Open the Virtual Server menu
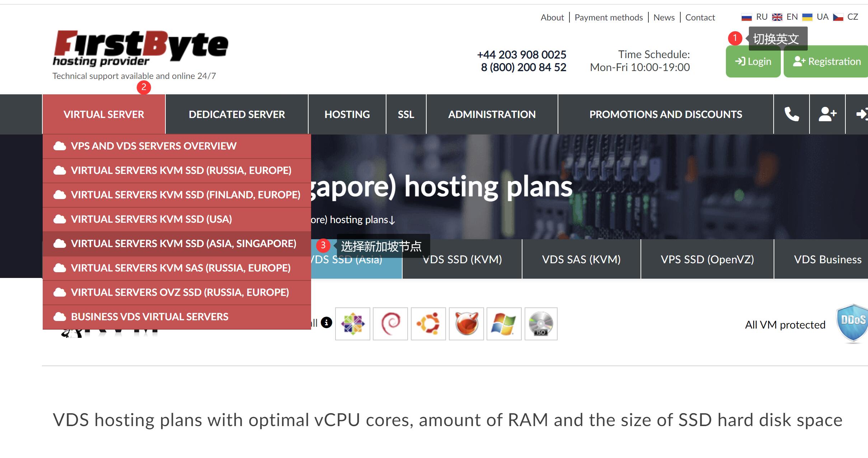 pos(104,114)
